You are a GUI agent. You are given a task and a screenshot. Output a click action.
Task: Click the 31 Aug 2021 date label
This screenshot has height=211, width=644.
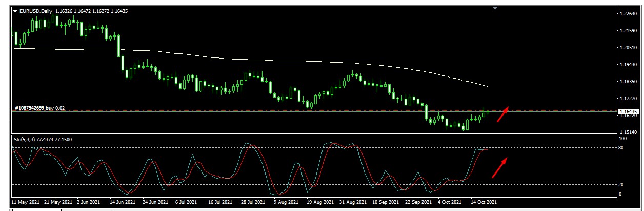point(353,202)
